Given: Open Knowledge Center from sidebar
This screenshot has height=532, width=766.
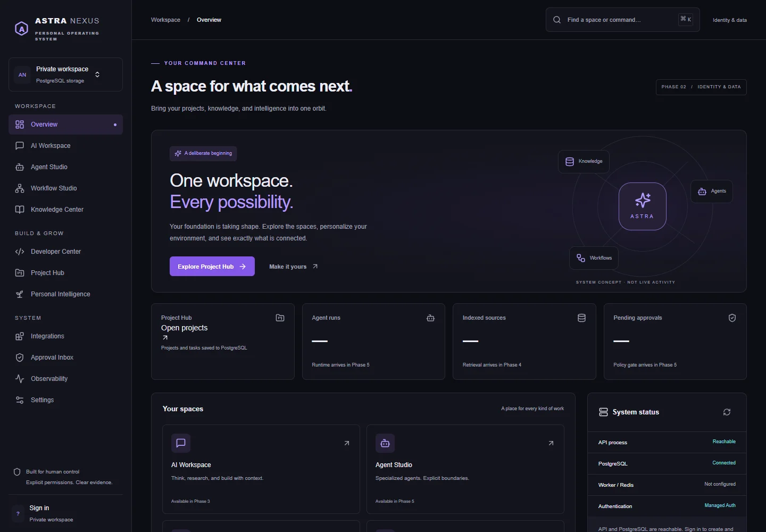Looking at the screenshot, I should (x=65, y=210).
